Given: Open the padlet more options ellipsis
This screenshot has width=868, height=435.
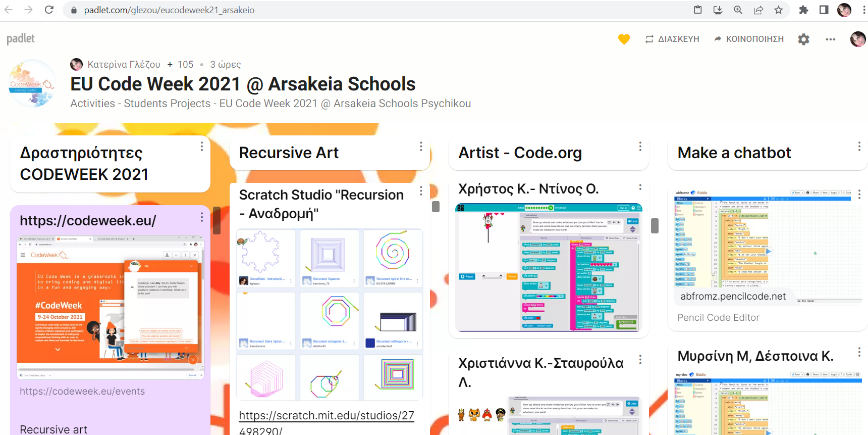Looking at the screenshot, I should pos(831,39).
